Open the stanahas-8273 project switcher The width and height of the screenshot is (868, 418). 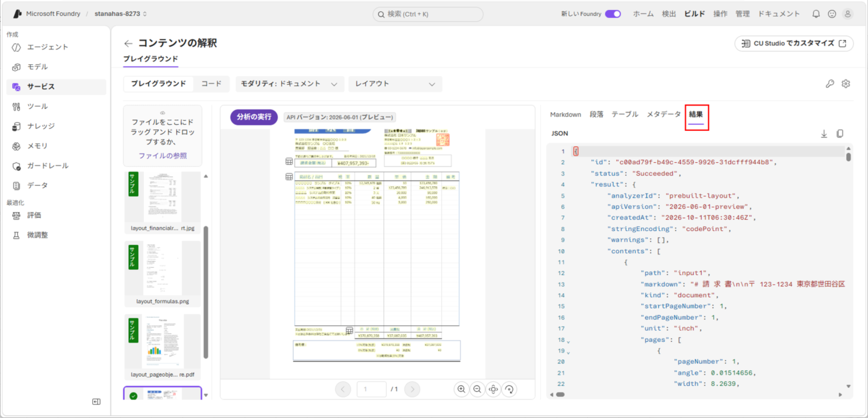121,14
